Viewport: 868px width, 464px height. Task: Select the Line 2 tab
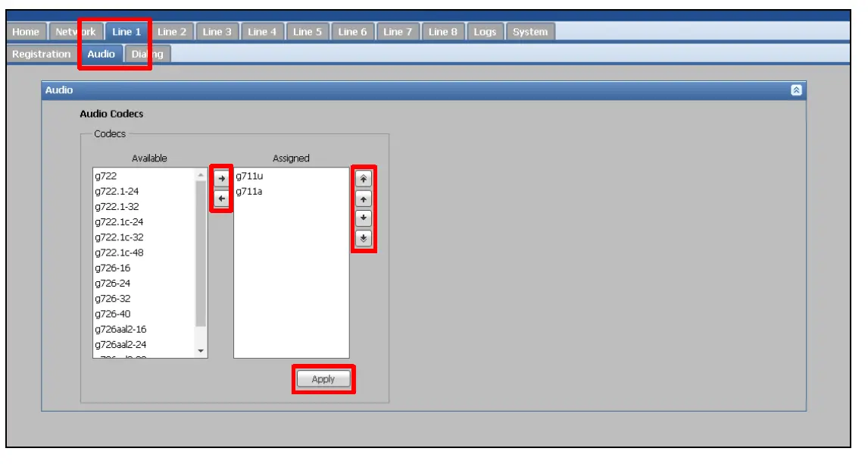click(172, 32)
